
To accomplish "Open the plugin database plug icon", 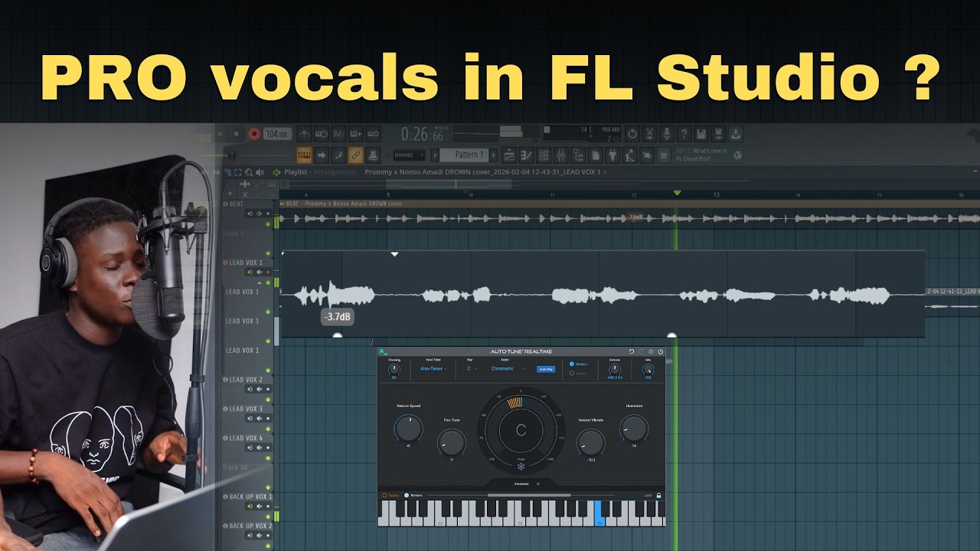I will click(612, 155).
